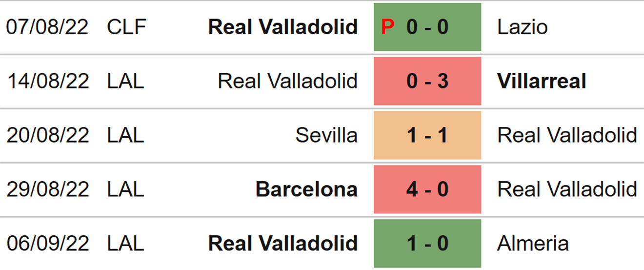644x270 pixels.
Task: Click the red P penalty indicator
Action: point(387,27)
